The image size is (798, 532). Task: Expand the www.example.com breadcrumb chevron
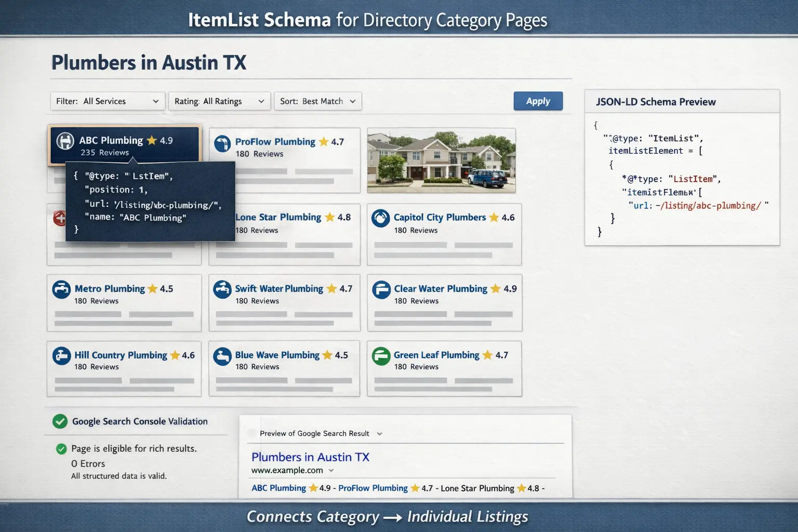click(331, 470)
